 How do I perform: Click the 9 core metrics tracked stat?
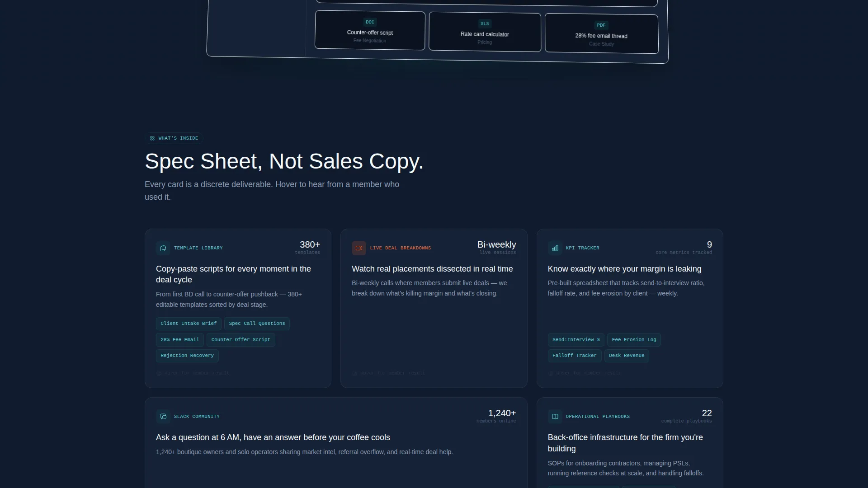click(x=684, y=247)
